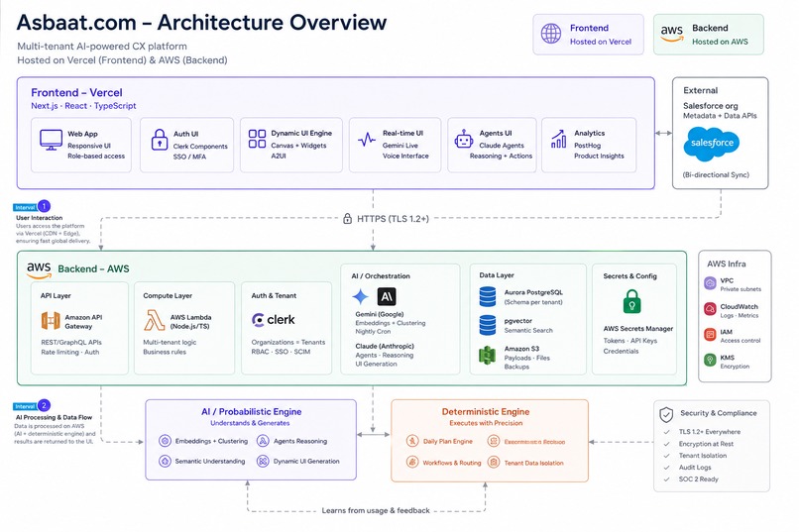Click the Agents Reasoning icon
The height and width of the screenshot is (532, 799).
pos(263,441)
